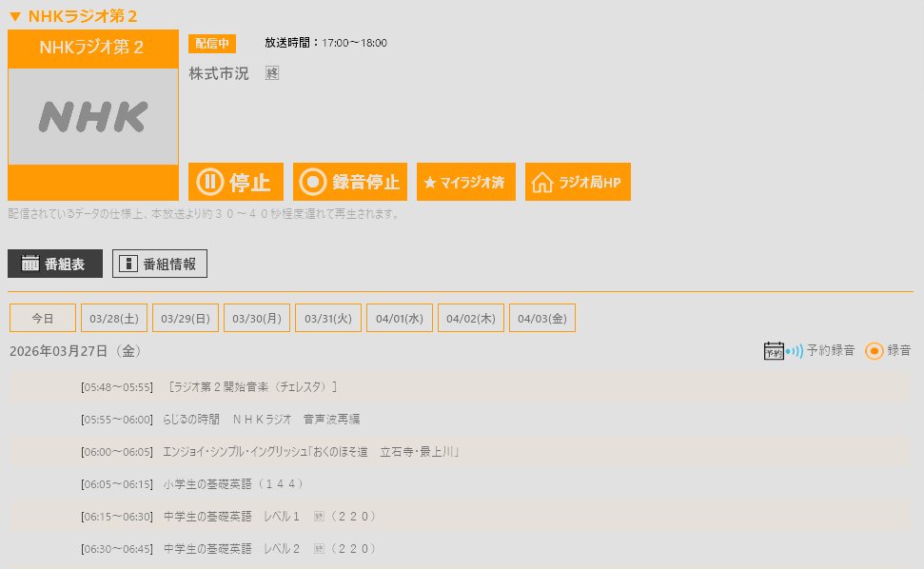Select the 今日 date button
The image size is (924, 569).
coord(41,318)
